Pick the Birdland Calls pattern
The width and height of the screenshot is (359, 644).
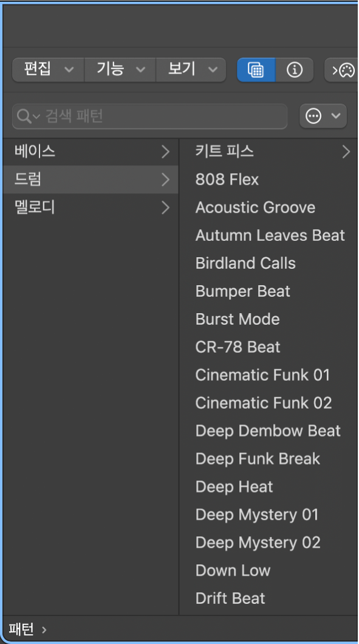(269, 263)
